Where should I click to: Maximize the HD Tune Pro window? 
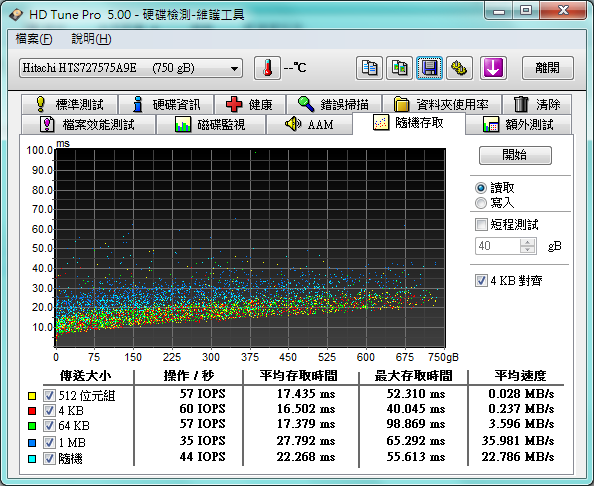pyautogui.click(x=526, y=11)
